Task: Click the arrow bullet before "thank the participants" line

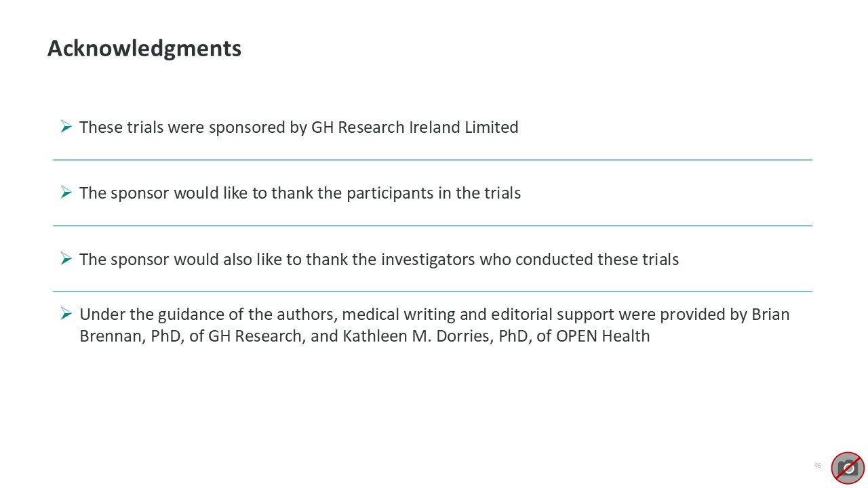Action: [x=66, y=192]
